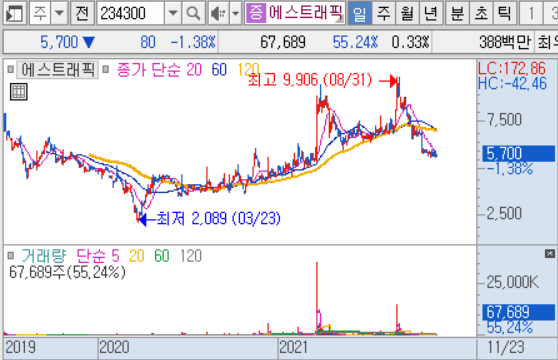Open stock search magnifier icon

click(x=194, y=14)
